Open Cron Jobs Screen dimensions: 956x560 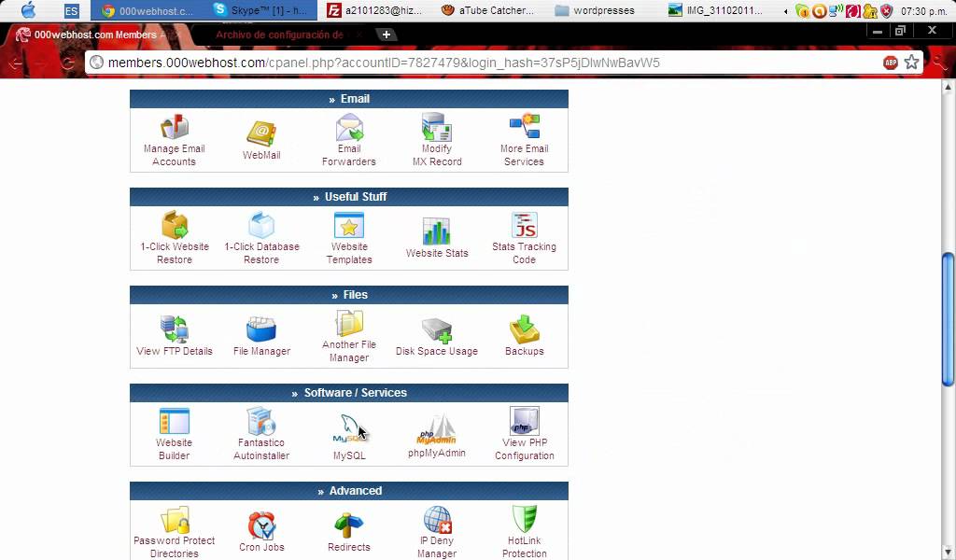pyautogui.click(x=261, y=533)
